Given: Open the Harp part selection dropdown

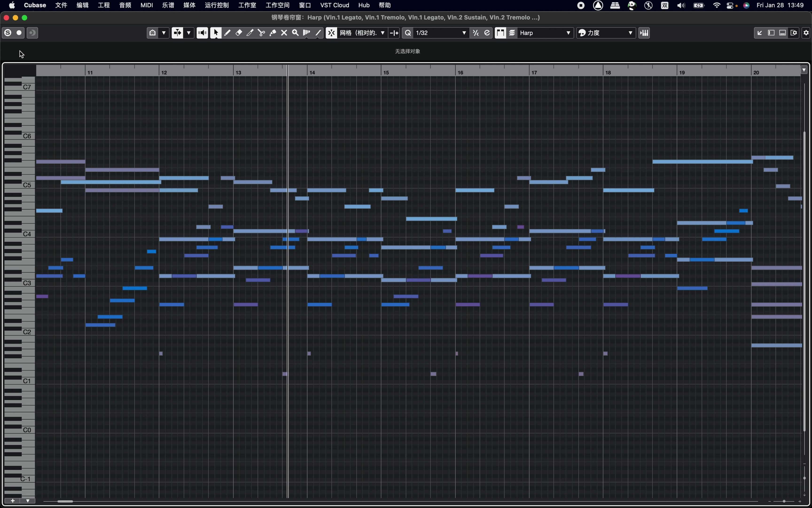Looking at the screenshot, I should point(545,33).
